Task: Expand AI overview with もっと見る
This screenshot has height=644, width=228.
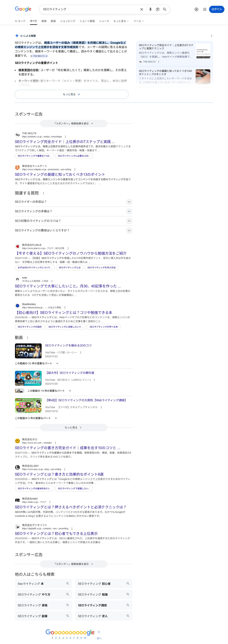Action: coord(72,95)
